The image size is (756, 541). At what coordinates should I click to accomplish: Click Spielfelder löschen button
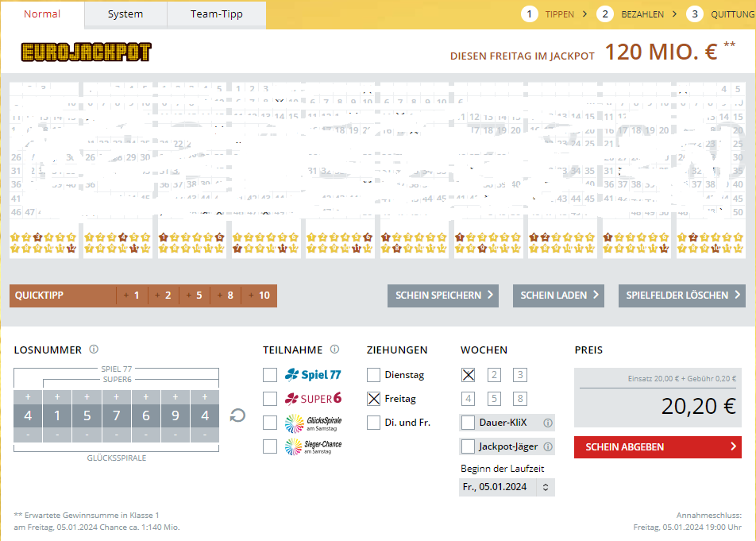click(x=682, y=296)
